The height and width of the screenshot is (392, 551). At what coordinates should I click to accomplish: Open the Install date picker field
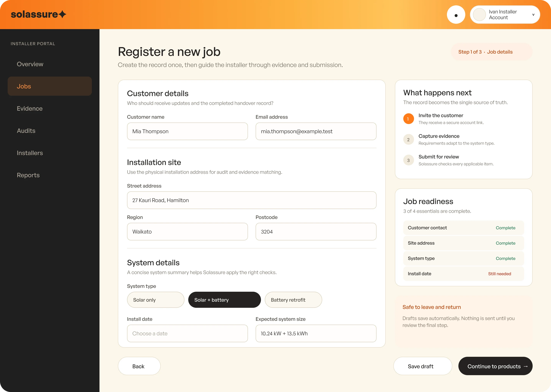187,333
